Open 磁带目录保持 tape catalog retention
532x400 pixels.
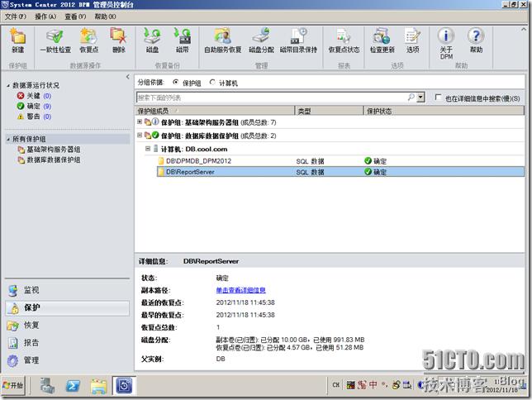pos(298,40)
